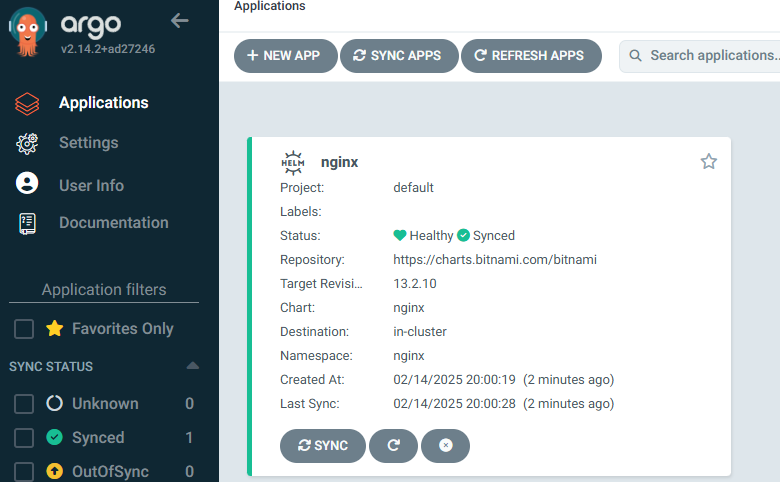Click the yellow Favorites Only star
This screenshot has width=780, height=482.
[x=54, y=328]
